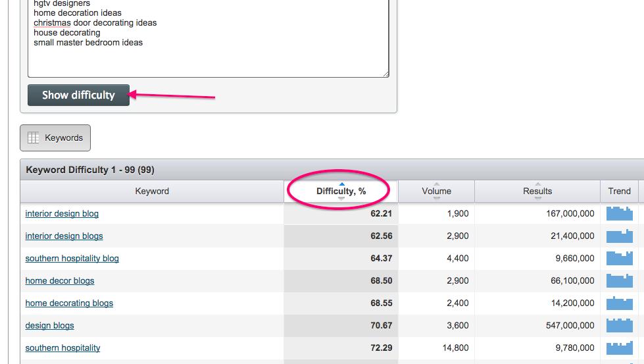Click the Trend column header

(x=619, y=191)
